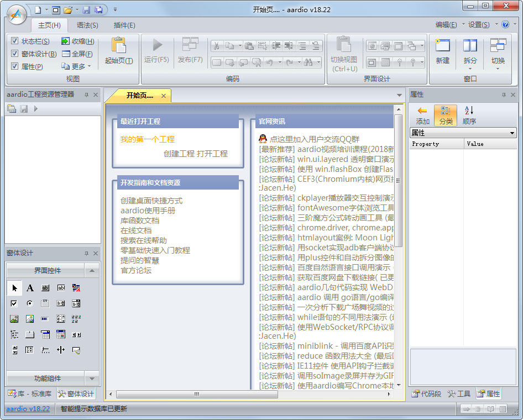The height and width of the screenshot is (420, 523).
Task: Choose the tab control icon in the toolbox
Action: click(30, 334)
